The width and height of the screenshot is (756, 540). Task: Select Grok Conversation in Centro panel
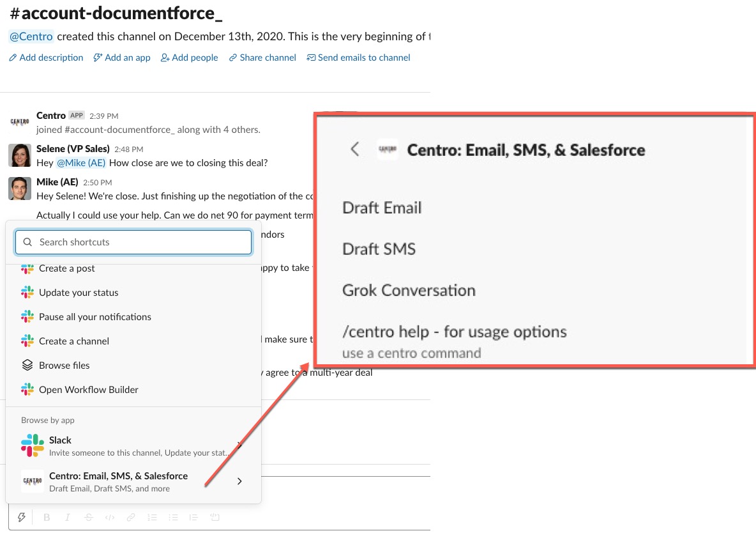click(409, 291)
